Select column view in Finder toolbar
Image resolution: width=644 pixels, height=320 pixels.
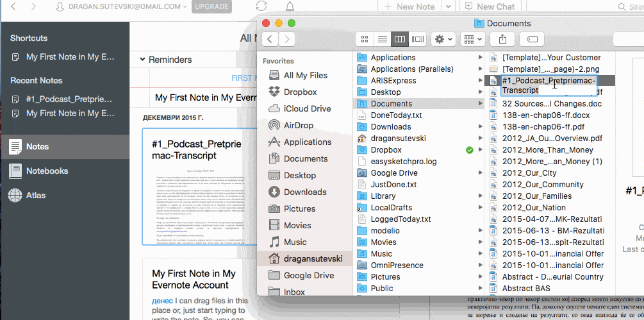400,39
